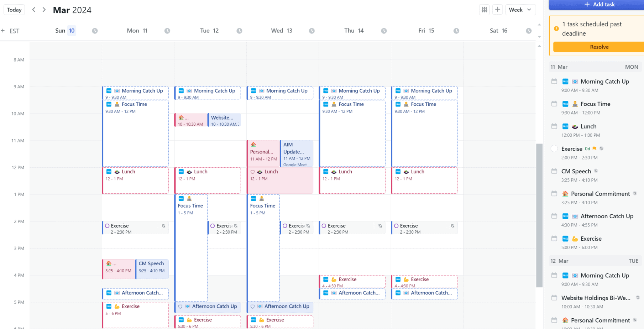
Task: Click the warning icon in the deadline alert
Action: tap(556, 29)
